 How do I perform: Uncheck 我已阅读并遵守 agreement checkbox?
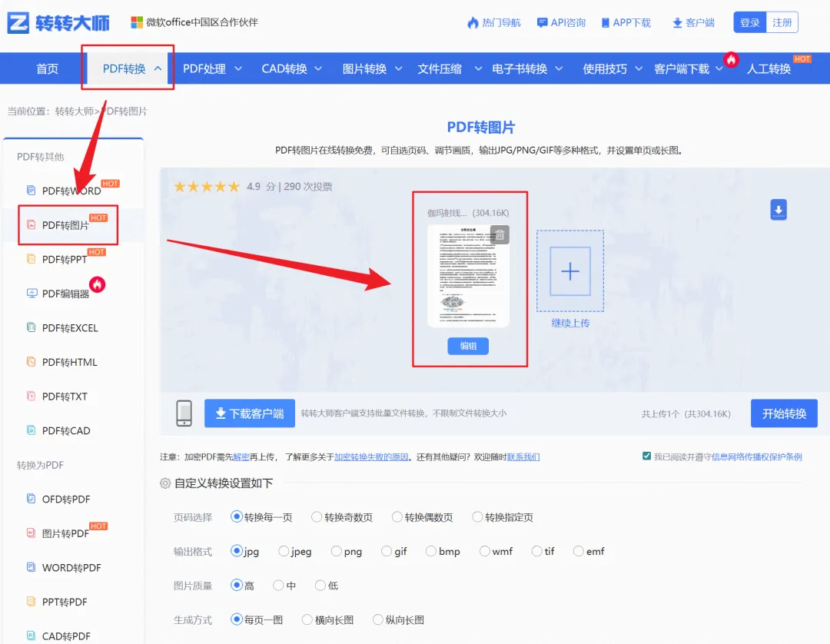click(646, 456)
